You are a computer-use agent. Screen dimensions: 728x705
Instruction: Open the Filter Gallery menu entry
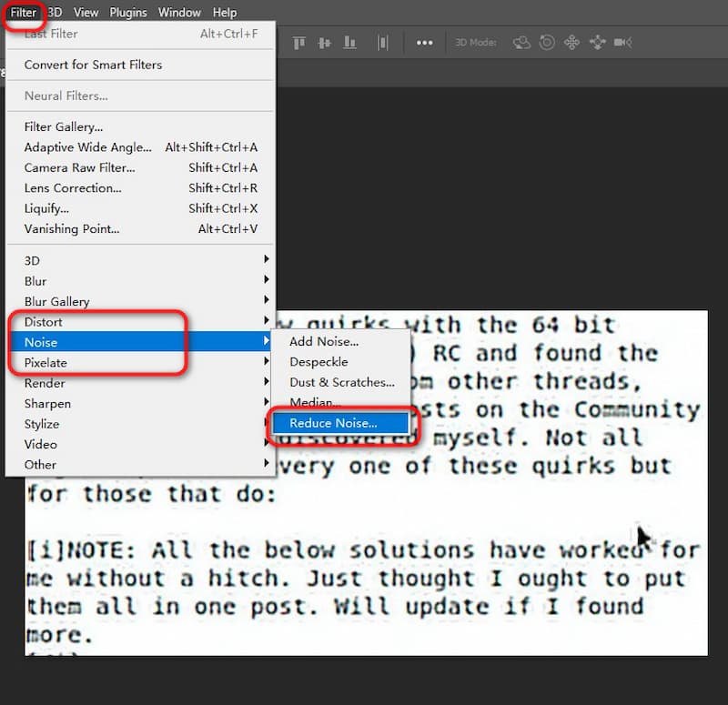coord(64,126)
